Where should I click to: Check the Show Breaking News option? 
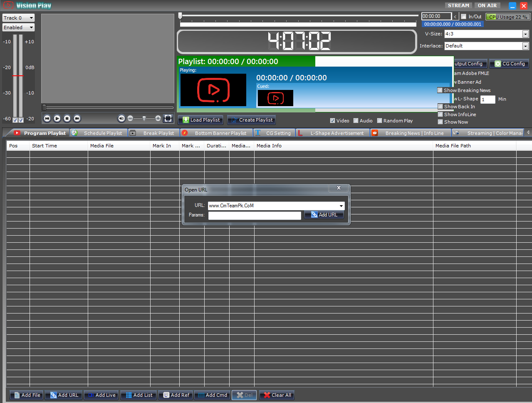[440, 90]
